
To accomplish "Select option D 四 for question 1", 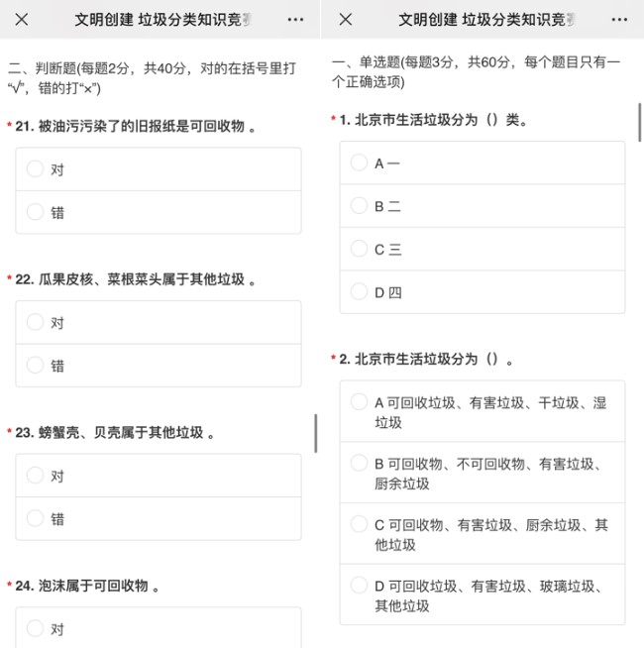I will click(x=359, y=292).
